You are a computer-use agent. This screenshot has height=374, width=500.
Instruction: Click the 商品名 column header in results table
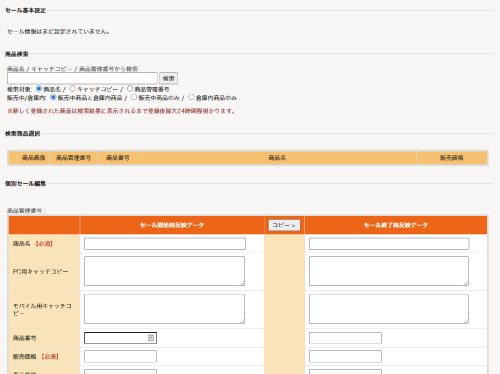277,158
